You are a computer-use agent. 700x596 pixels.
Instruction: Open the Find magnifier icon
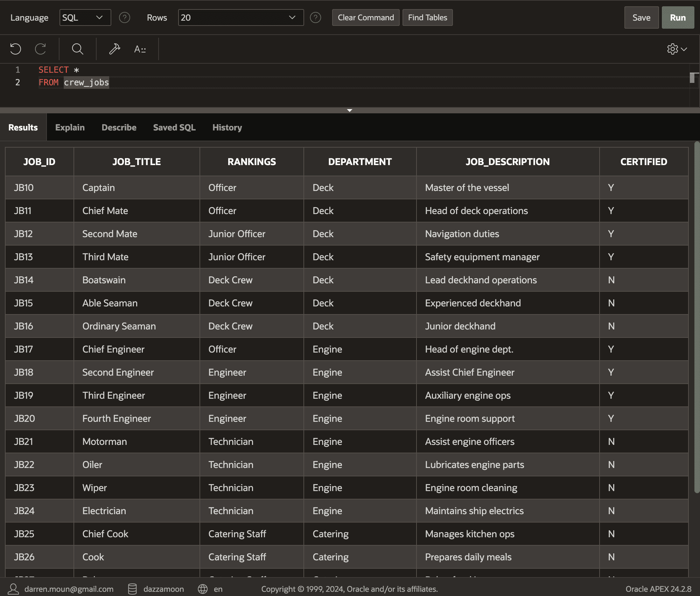[77, 49]
